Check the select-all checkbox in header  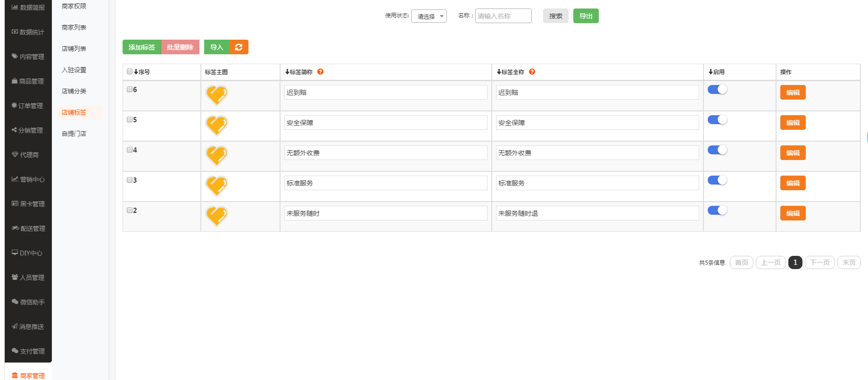(x=130, y=71)
